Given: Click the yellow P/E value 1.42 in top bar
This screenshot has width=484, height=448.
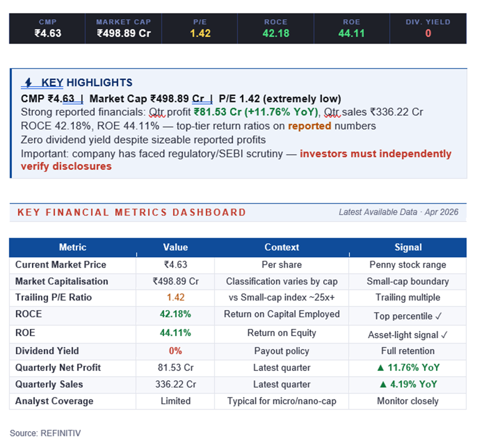Looking at the screenshot, I should point(200,34).
